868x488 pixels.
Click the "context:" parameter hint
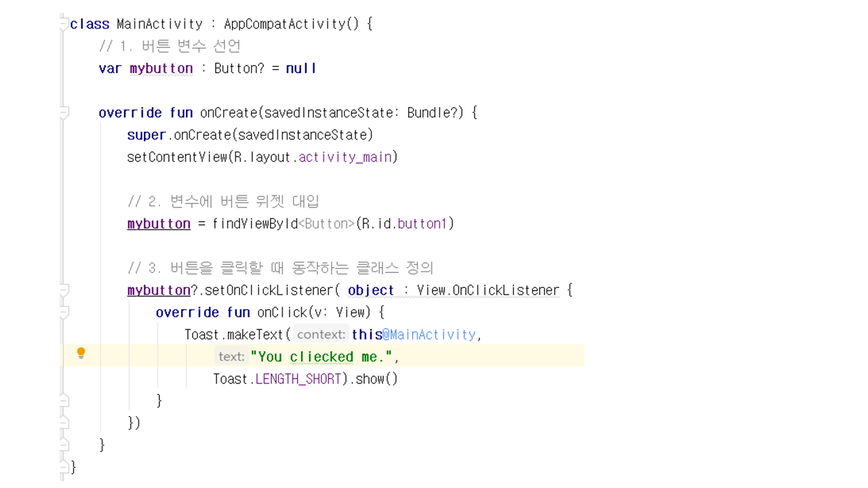(x=321, y=335)
